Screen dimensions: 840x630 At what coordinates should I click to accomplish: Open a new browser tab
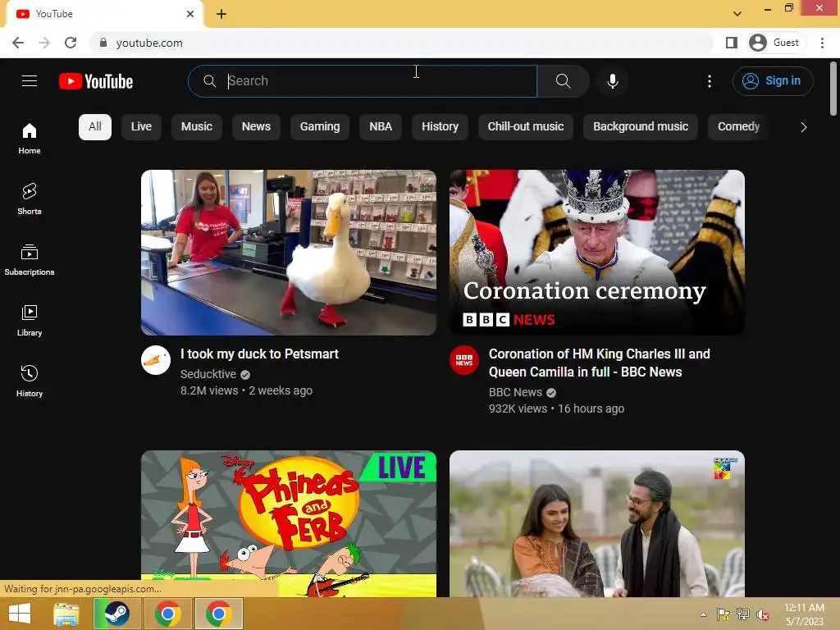click(x=221, y=14)
